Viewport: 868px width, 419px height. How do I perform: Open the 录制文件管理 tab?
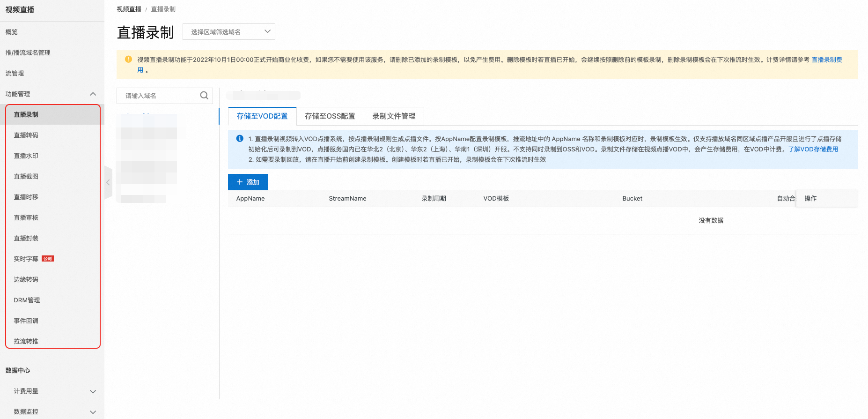[x=394, y=116]
